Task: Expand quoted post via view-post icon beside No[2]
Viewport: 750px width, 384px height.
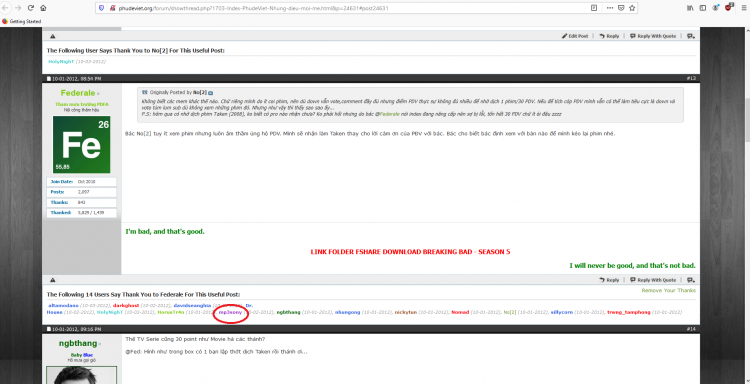Action: [210, 92]
